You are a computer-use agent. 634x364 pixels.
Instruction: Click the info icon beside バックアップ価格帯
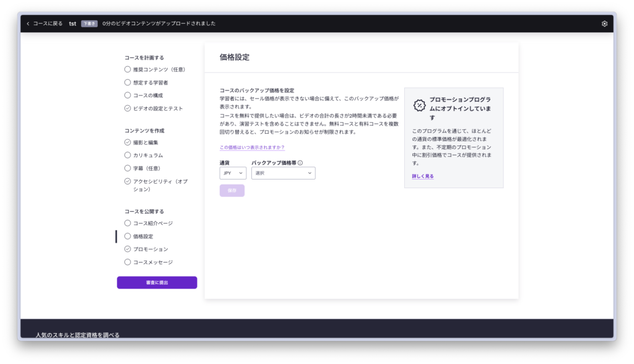click(300, 163)
